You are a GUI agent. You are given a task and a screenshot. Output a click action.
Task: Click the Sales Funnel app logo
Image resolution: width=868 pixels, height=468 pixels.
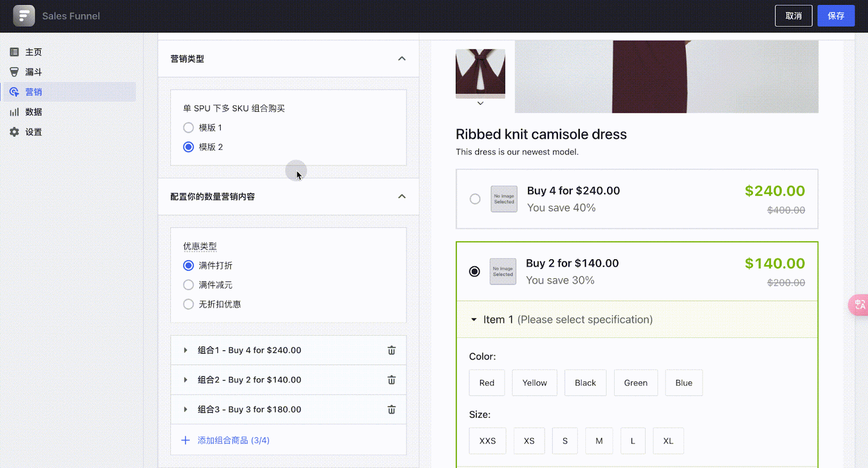tap(24, 16)
